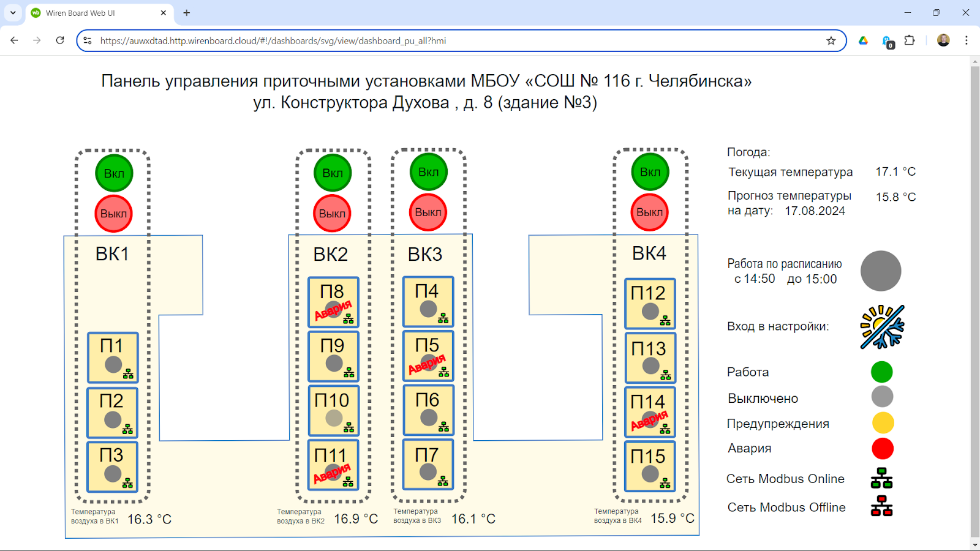
Task: Open the П8 unit tile showing Авария
Action: click(333, 302)
